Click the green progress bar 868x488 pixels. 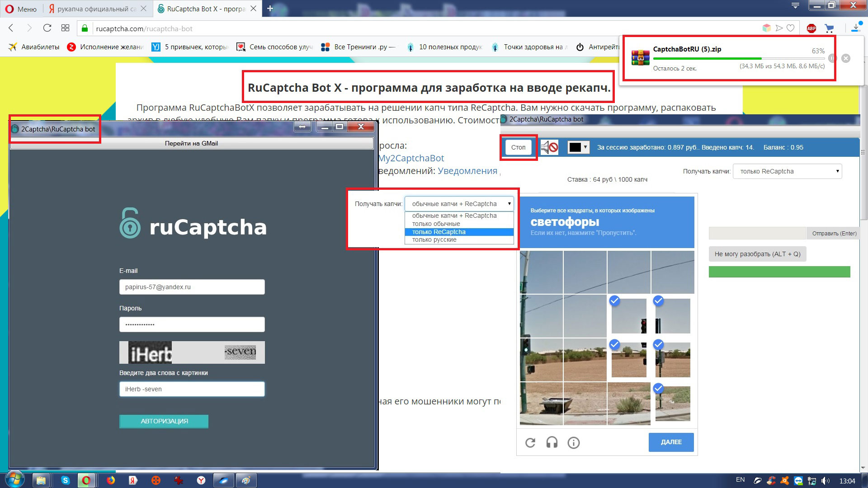(779, 272)
